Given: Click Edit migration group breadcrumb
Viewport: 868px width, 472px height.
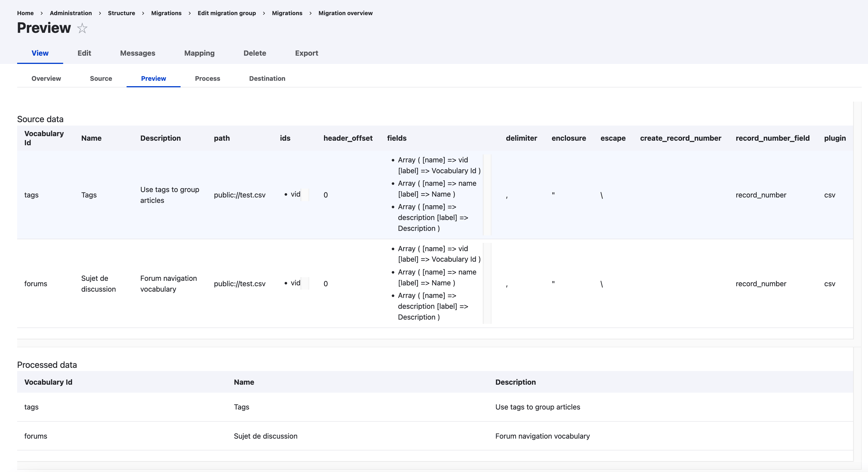Looking at the screenshot, I should tap(227, 13).
